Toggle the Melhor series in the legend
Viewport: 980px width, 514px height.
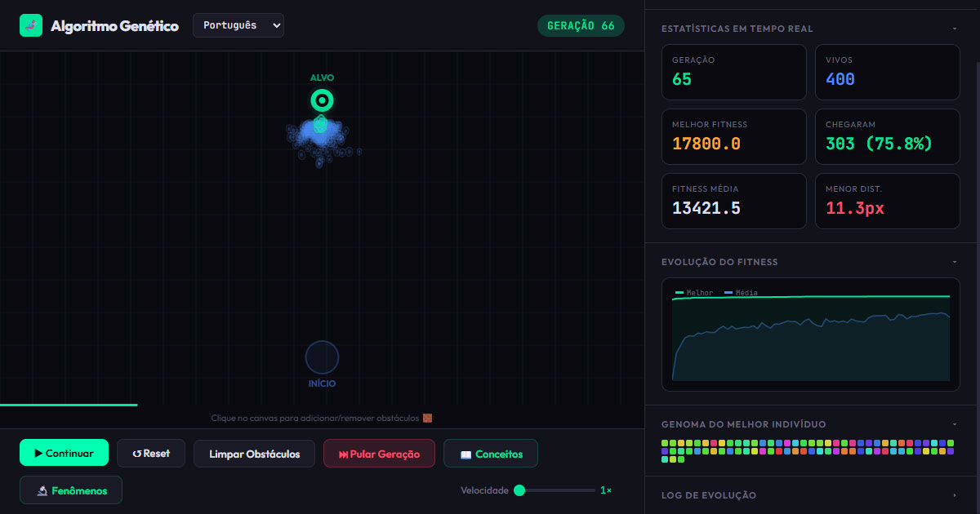693,292
